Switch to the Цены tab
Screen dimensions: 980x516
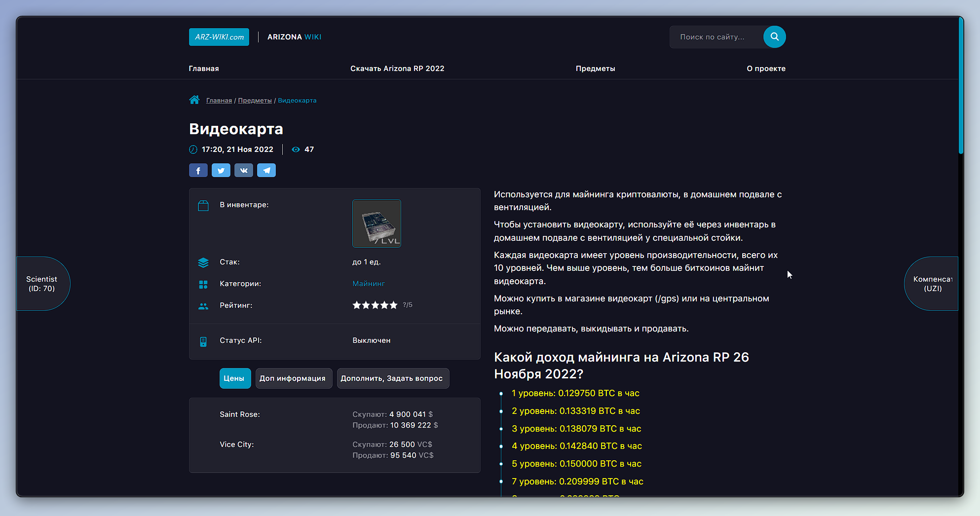tap(234, 378)
